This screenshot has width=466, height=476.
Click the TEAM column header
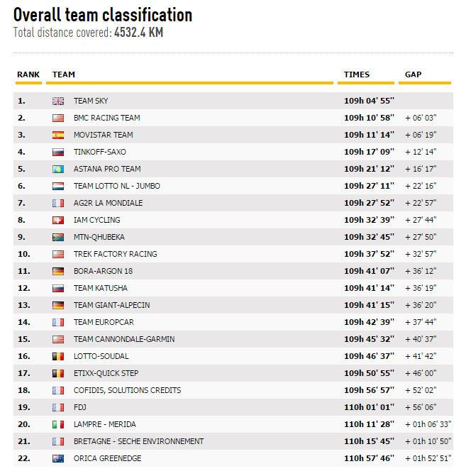click(64, 74)
